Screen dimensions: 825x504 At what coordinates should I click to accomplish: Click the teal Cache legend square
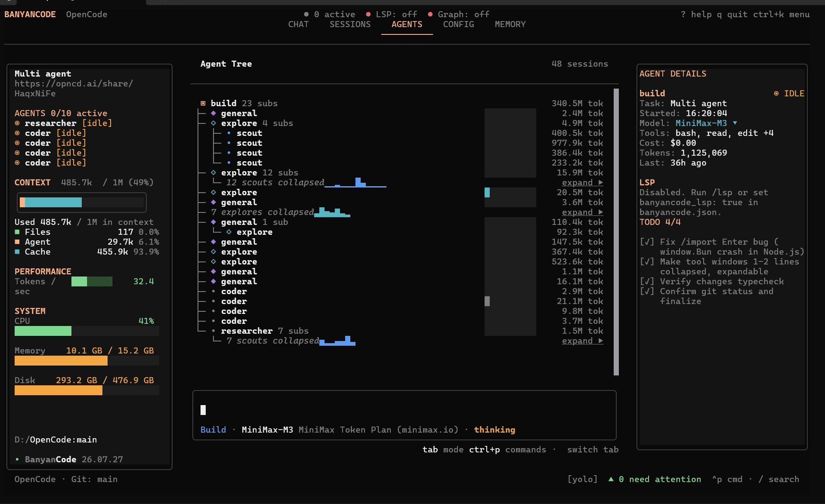tap(17, 252)
